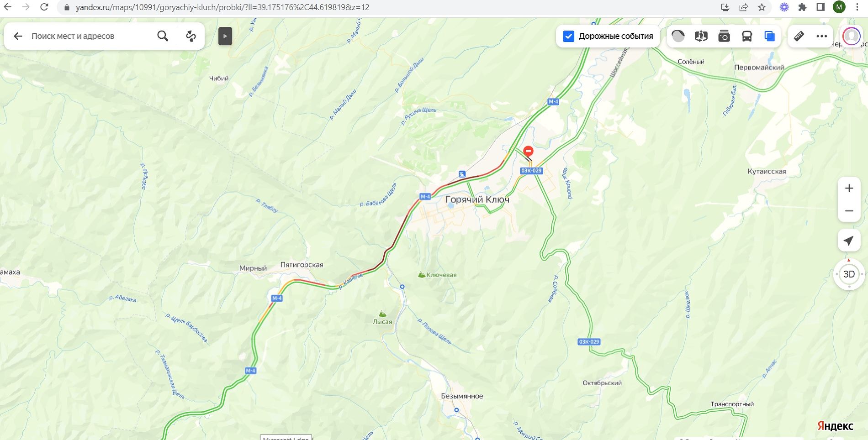This screenshot has width=868, height=440.
Task: Open the three-dots more menu
Action: point(821,36)
